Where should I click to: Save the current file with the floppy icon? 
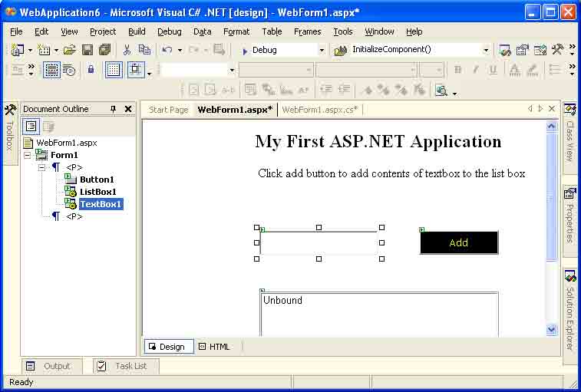pyautogui.click(x=87, y=50)
